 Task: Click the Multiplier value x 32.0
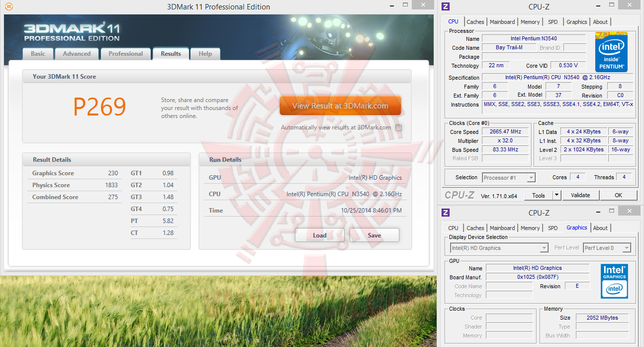(506, 141)
